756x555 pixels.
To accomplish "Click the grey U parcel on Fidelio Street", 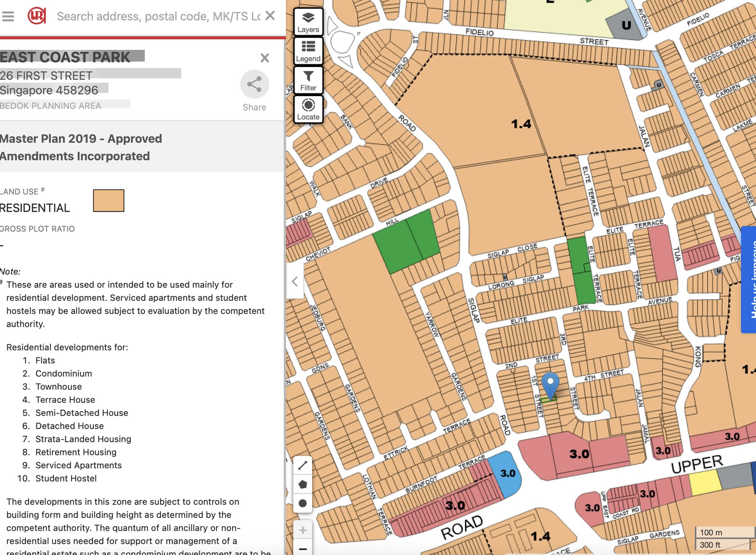I will tap(626, 25).
